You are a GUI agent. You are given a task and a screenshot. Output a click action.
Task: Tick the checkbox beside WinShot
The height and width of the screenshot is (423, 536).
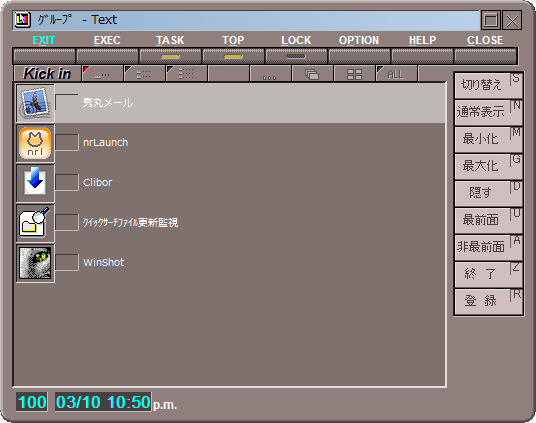[67, 262]
